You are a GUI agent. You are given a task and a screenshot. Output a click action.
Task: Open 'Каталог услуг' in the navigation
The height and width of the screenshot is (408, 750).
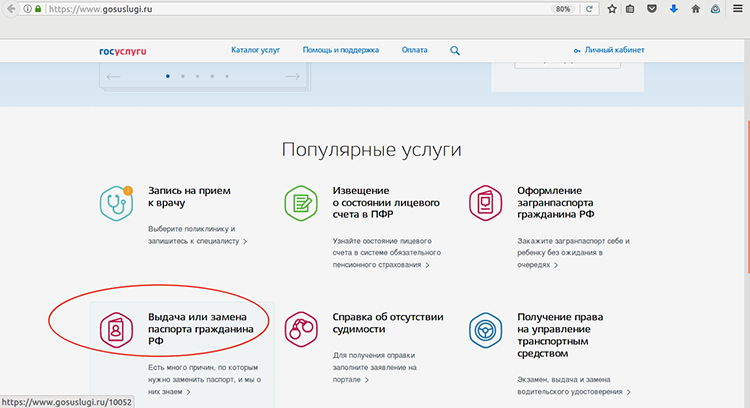254,50
